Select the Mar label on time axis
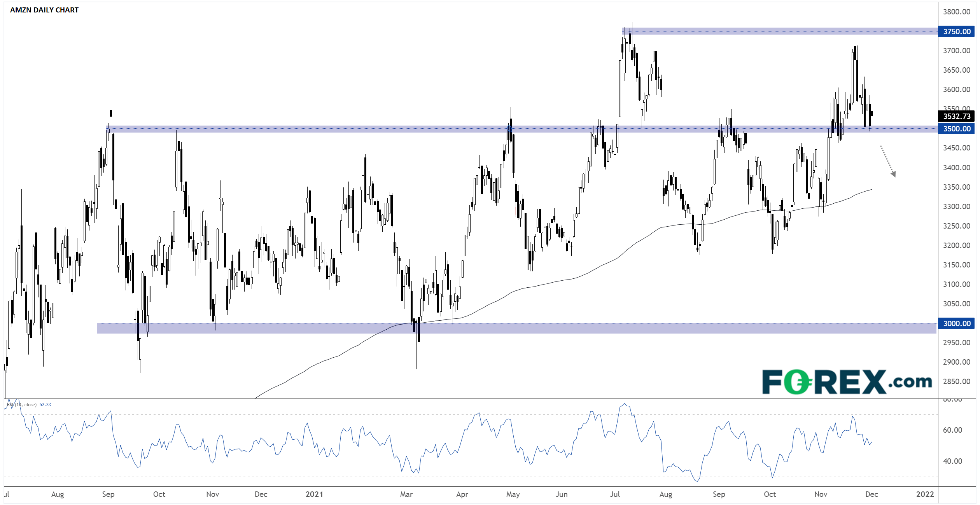Viewport: 980px width, 505px height. pos(406,494)
